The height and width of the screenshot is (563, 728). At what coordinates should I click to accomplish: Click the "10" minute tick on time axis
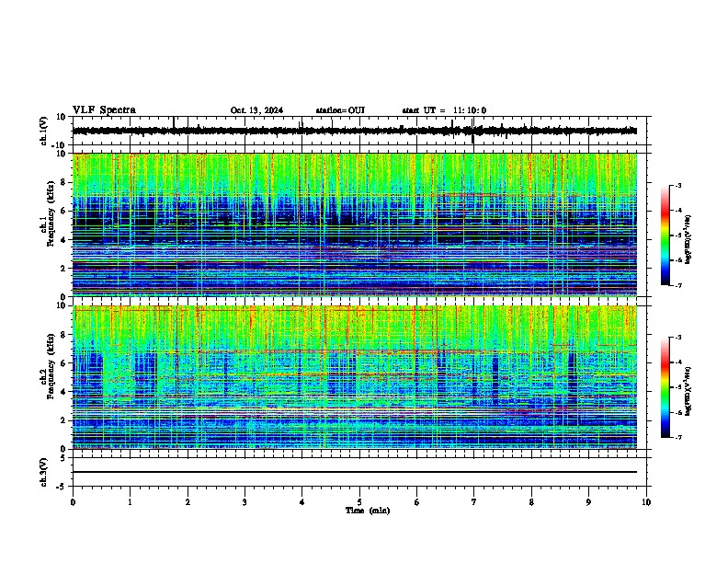(646, 502)
